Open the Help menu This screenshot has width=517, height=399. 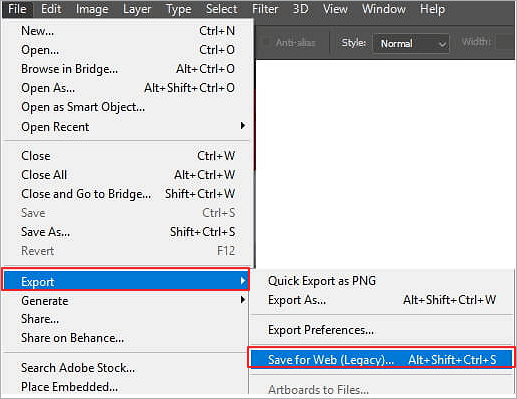pos(432,9)
